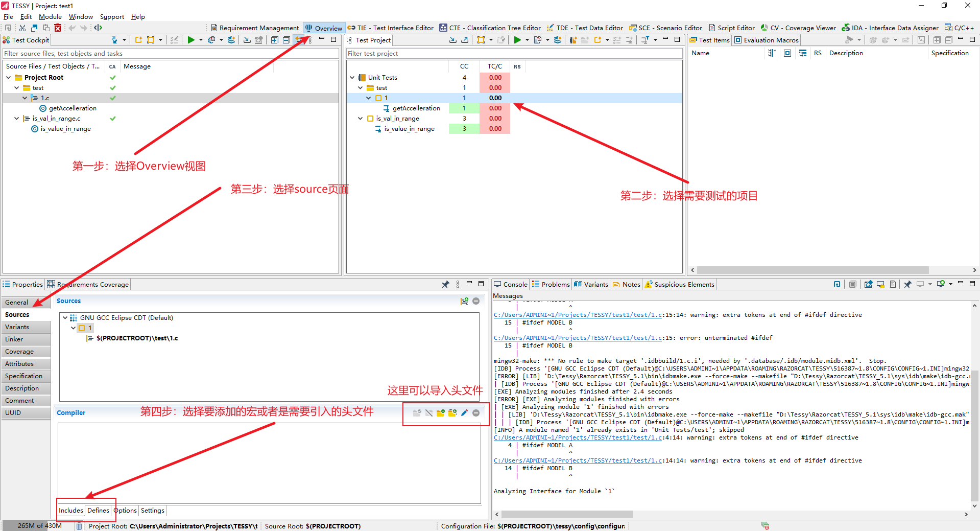Open the Run dropdown arrow in Test Cockpit toolbar
This screenshot has width=980, height=531.
pyautogui.click(x=201, y=40)
